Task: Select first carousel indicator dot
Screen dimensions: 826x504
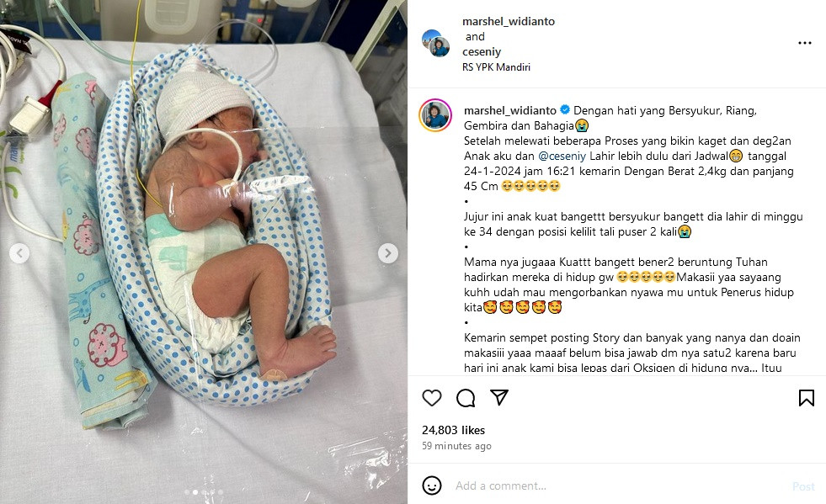Action: pos(187,492)
